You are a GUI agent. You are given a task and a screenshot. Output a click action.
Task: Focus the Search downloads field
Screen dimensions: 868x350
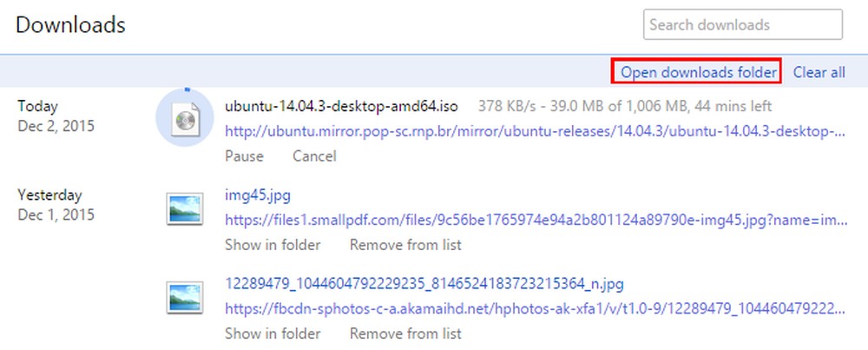tap(743, 25)
